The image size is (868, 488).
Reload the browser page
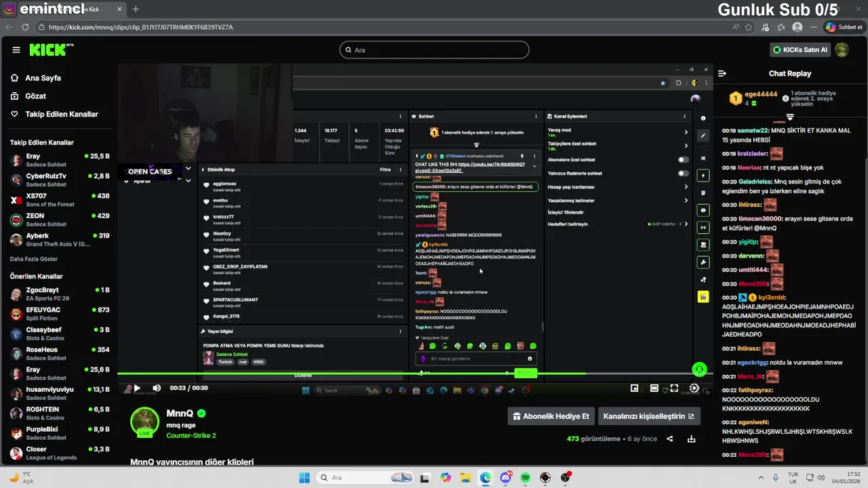click(x=25, y=27)
